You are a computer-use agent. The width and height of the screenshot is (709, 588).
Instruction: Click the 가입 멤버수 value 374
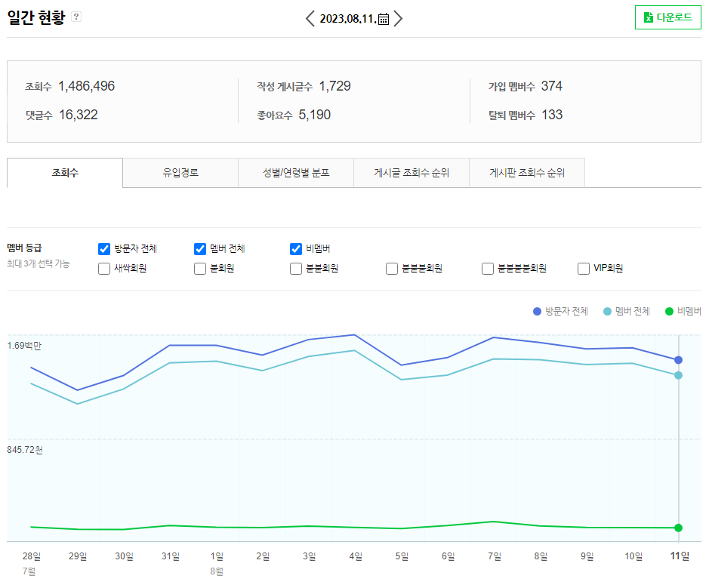click(552, 86)
